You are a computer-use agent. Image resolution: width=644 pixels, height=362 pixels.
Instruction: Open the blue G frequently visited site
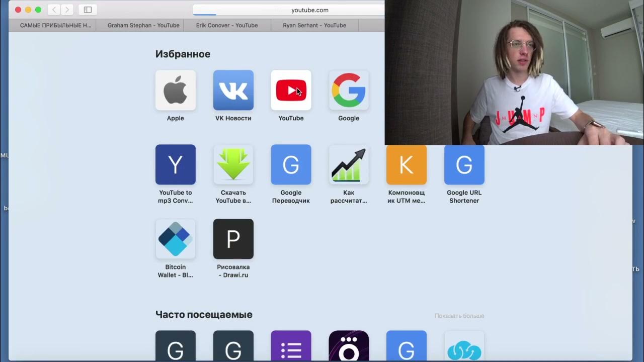407,345
